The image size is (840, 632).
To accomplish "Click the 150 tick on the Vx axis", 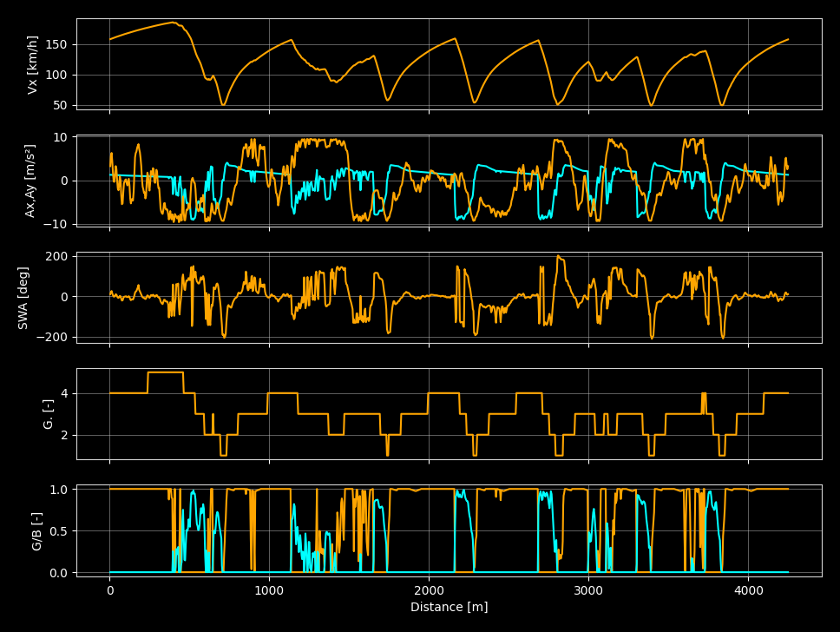I will pyautogui.click(x=56, y=44).
